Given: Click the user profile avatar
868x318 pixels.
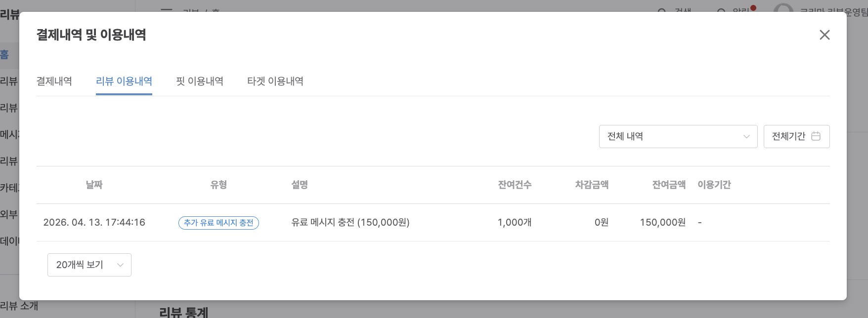Looking at the screenshot, I should pyautogui.click(x=783, y=10).
